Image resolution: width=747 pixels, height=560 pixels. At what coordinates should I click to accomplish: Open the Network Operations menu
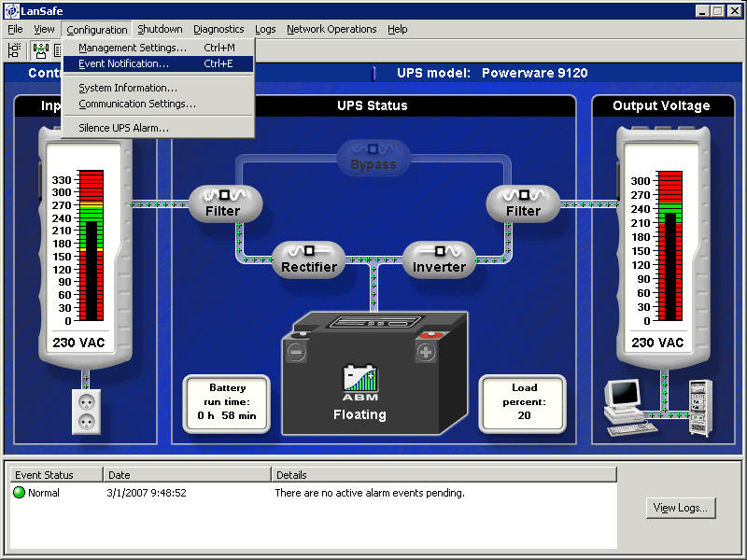[331, 29]
